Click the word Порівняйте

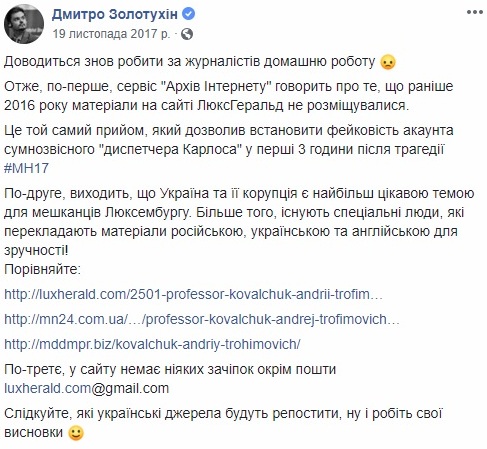(42, 269)
